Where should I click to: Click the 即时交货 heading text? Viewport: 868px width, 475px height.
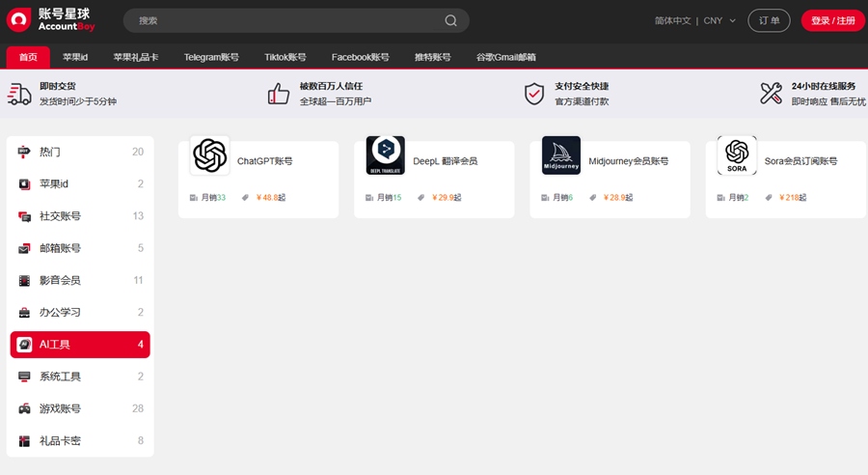click(x=58, y=86)
